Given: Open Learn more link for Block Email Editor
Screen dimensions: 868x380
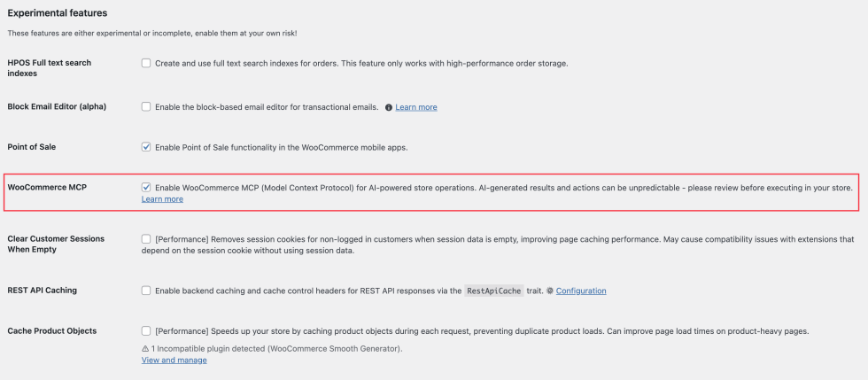Looking at the screenshot, I should coord(416,107).
